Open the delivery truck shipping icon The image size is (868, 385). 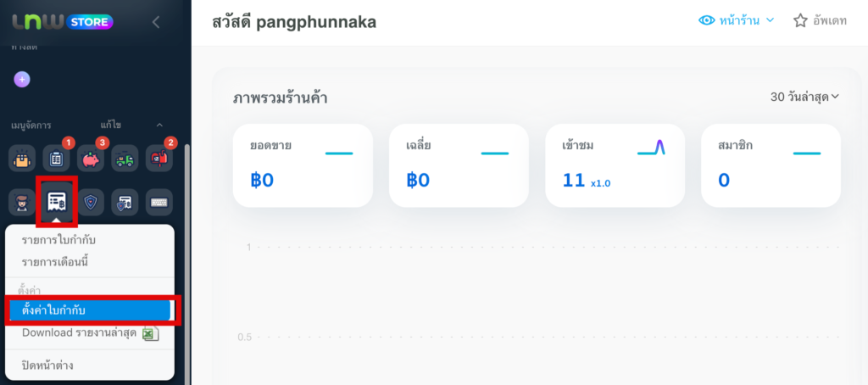(125, 158)
